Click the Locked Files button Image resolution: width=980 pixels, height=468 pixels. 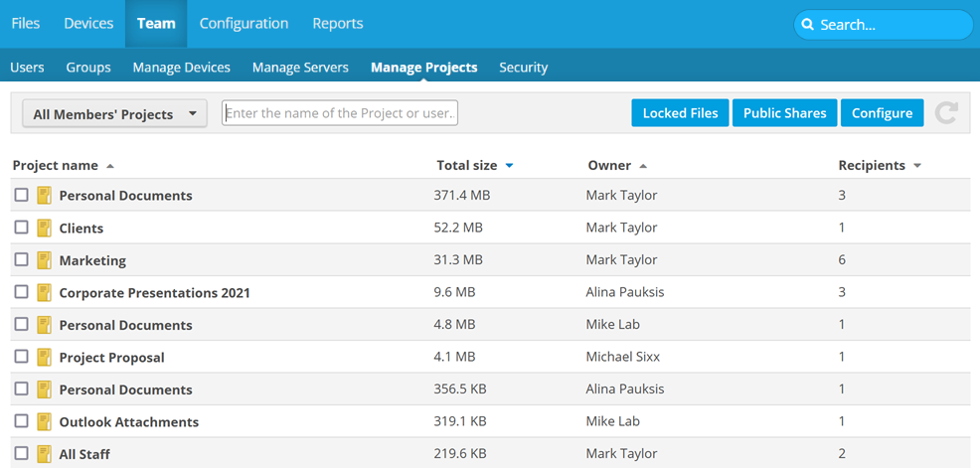pyautogui.click(x=680, y=113)
